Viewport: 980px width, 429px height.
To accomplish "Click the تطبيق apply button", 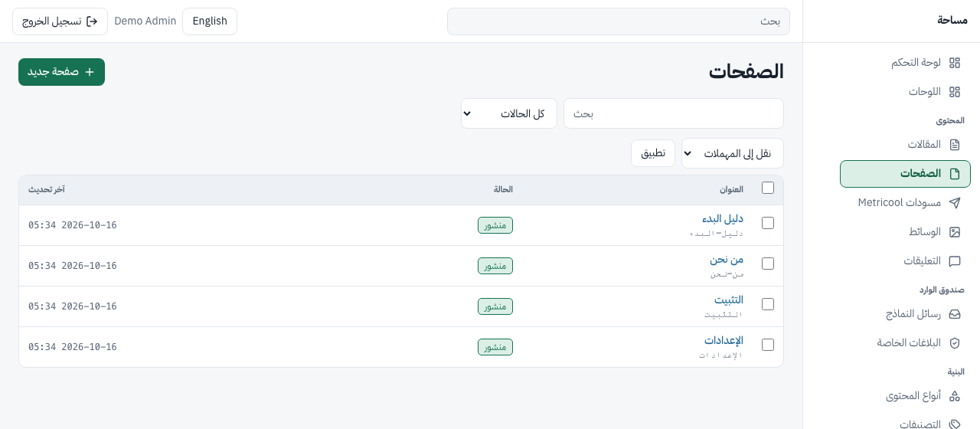I will pyautogui.click(x=653, y=153).
